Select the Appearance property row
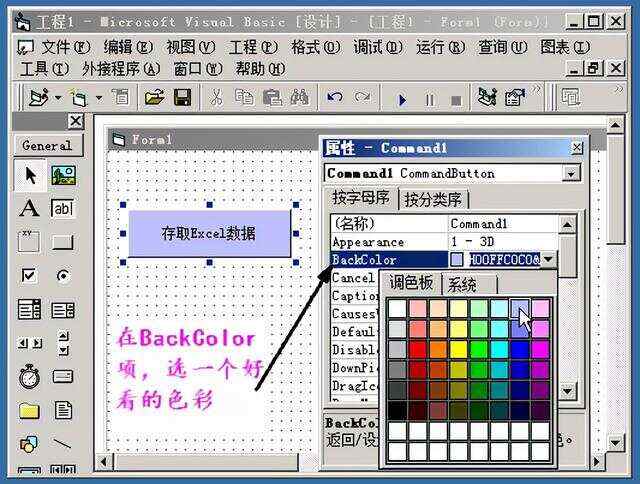640x484 pixels. pyautogui.click(x=445, y=242)
